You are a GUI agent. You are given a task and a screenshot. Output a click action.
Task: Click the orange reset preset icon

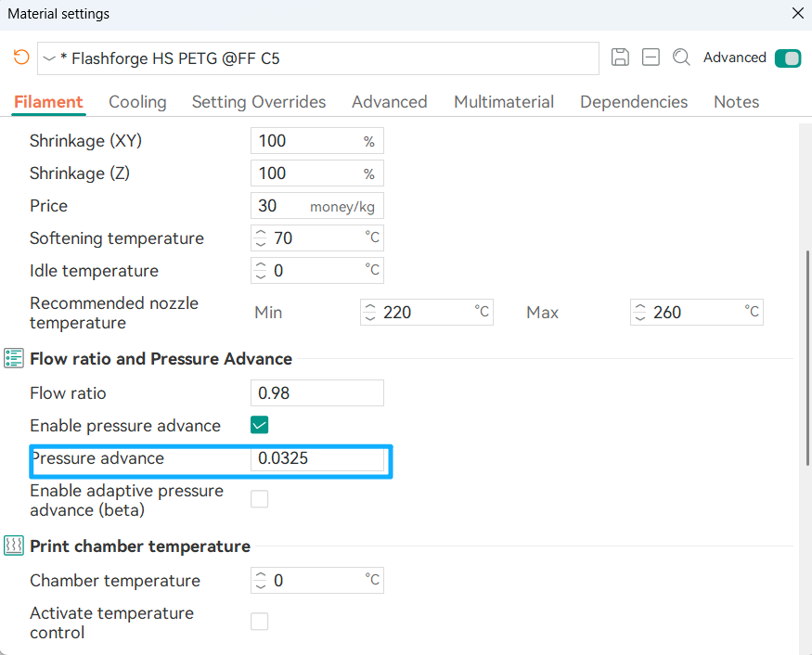click(20, 58)
